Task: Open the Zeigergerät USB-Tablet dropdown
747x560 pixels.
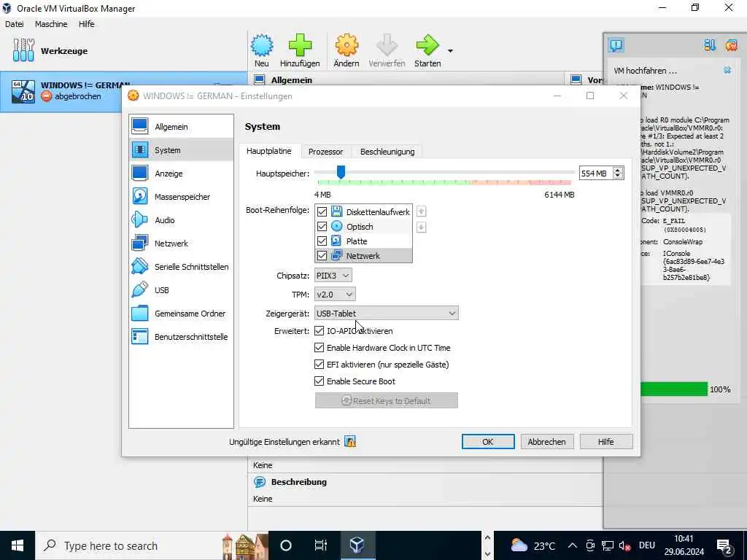Action: click(x=387, y=313)
